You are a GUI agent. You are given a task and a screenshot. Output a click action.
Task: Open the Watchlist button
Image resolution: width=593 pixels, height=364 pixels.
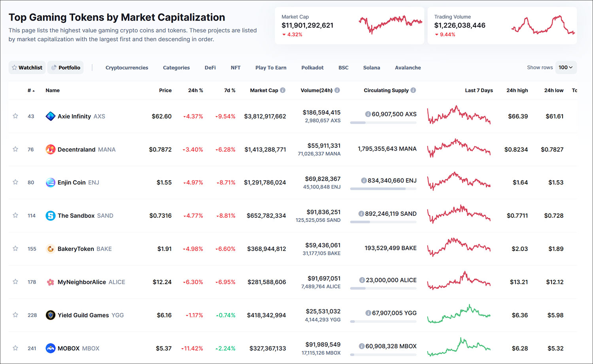point(27,68)
